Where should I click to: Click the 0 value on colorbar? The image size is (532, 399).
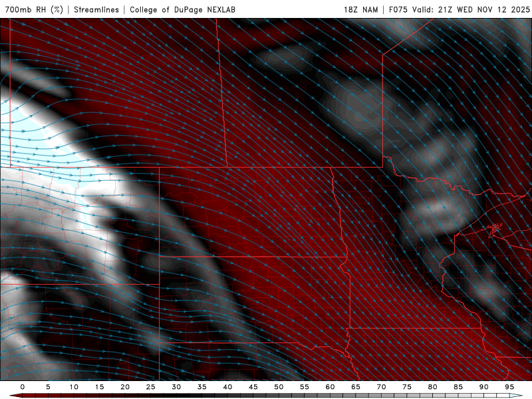(23, 387)
